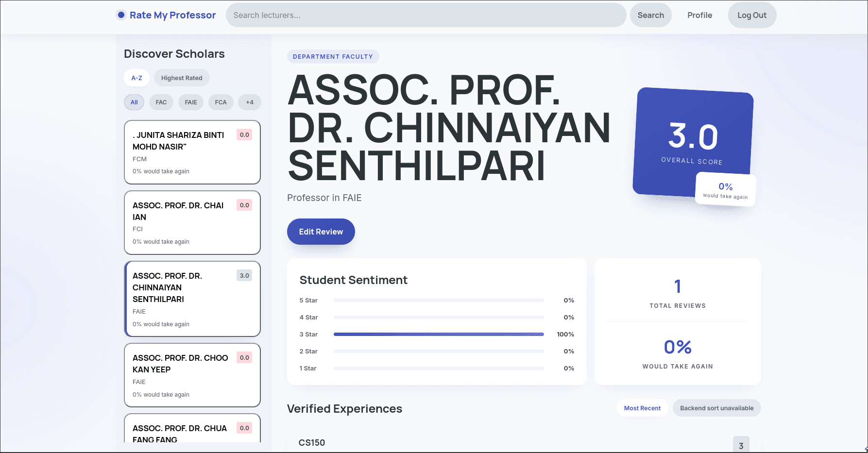Screen dimensions: 868x453
Task: Click the FCM label on Junita card
Action: 139,159
